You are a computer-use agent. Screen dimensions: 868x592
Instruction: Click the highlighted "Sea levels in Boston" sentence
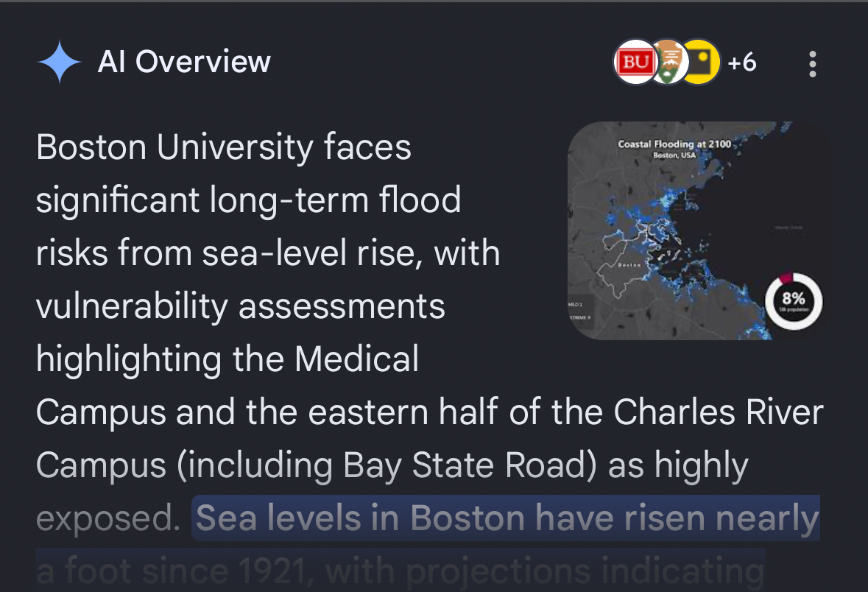pyautogui.click(x=507, y=518)
